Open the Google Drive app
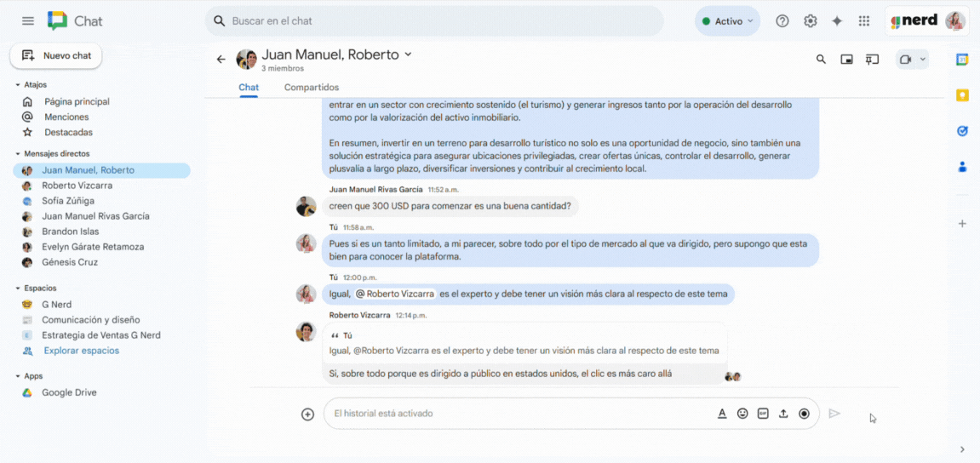Viewport: 980px width, 463px height. (69, 392)
